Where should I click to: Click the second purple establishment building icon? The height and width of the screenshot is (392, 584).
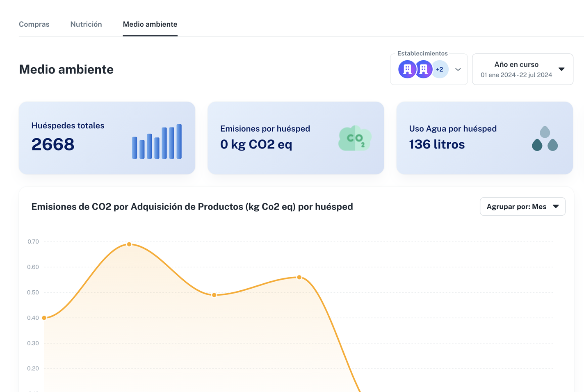click(424, 69)
